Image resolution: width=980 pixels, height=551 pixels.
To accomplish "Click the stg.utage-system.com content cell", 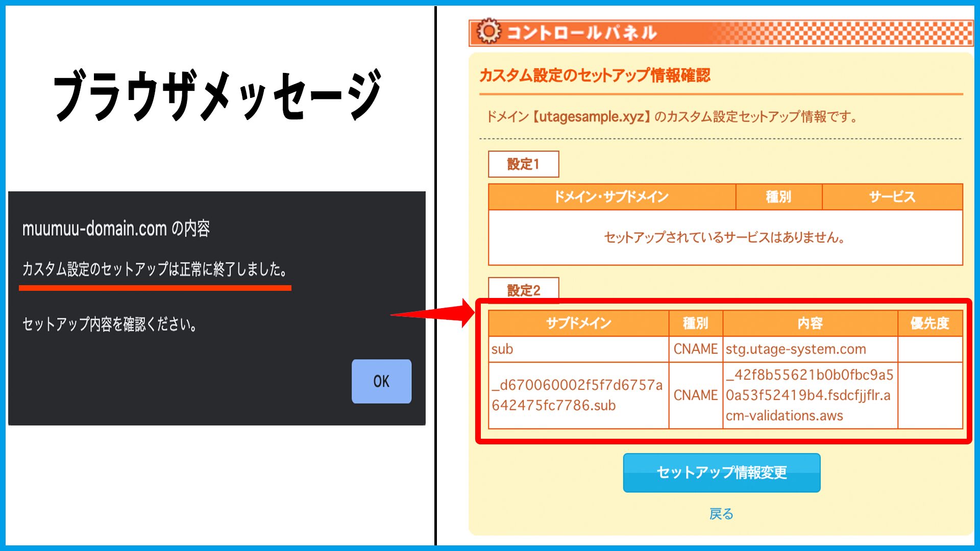I will pyautogui.click(x=810, y=349).
